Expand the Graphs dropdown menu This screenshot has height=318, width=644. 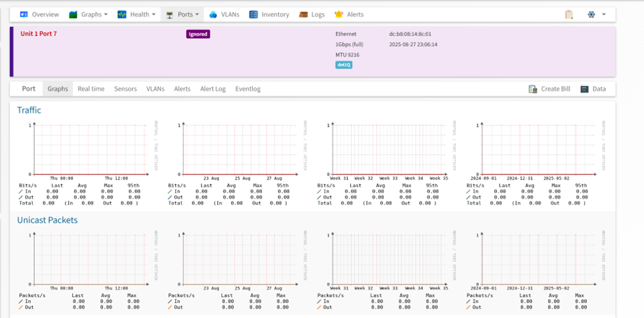[89, 14]
